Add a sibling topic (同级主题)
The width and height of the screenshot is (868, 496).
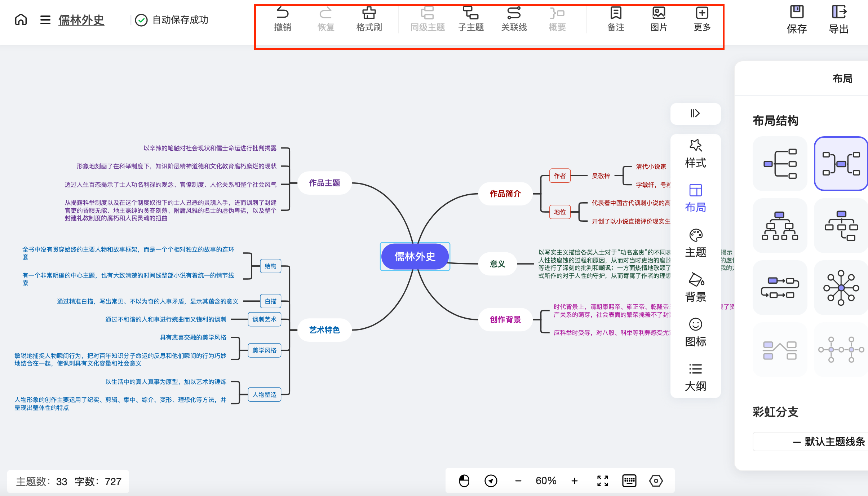tap(428, 19)
